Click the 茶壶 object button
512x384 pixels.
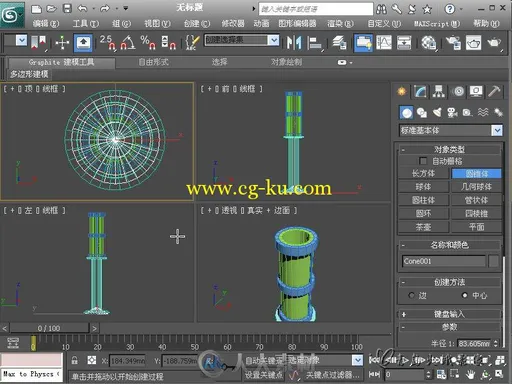423,227
